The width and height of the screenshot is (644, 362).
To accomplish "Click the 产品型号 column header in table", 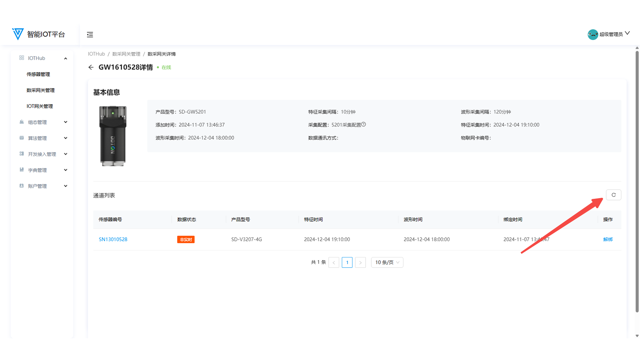I will [240, 220].
